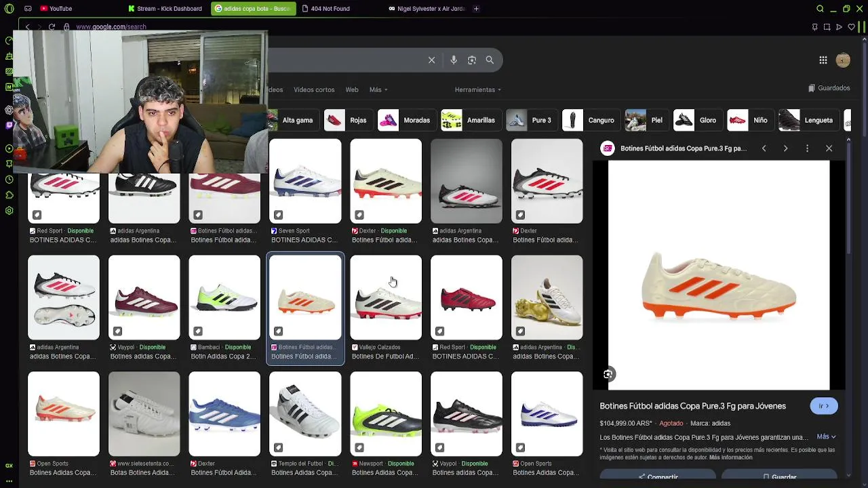
Task: Click the Guardar save button
Action: pyautogui.click(x=779, y=476)
